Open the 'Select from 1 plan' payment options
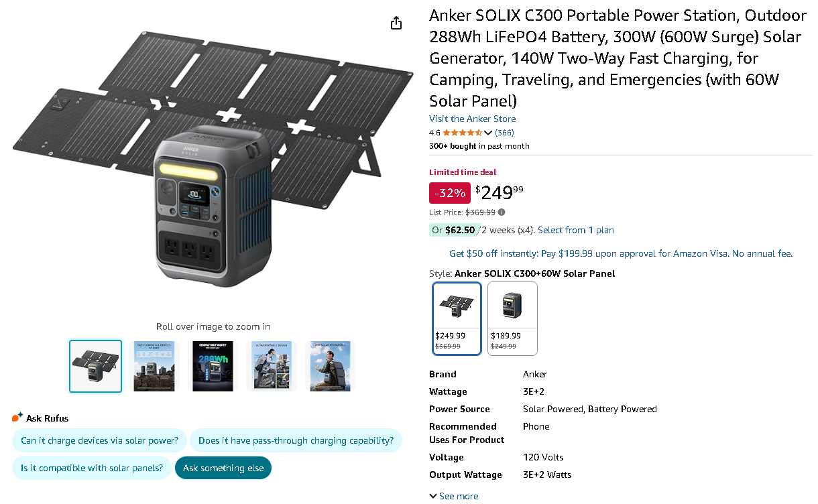This screenshot has height=504, width=818. pos(575,230)
